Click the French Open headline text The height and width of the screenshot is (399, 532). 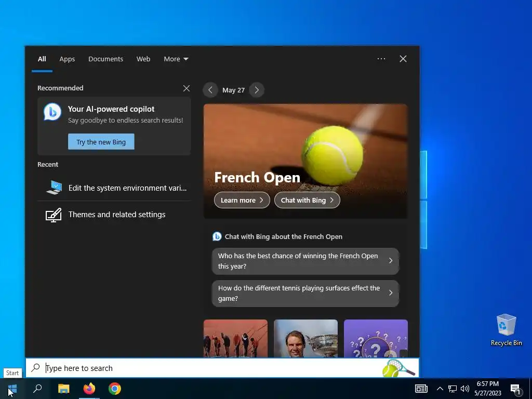257,178
